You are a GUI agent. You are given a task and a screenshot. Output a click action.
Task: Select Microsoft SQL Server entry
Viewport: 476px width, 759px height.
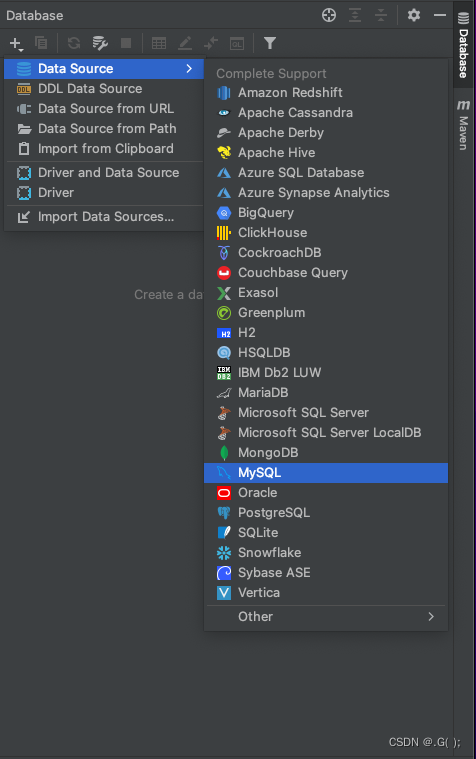326,412
